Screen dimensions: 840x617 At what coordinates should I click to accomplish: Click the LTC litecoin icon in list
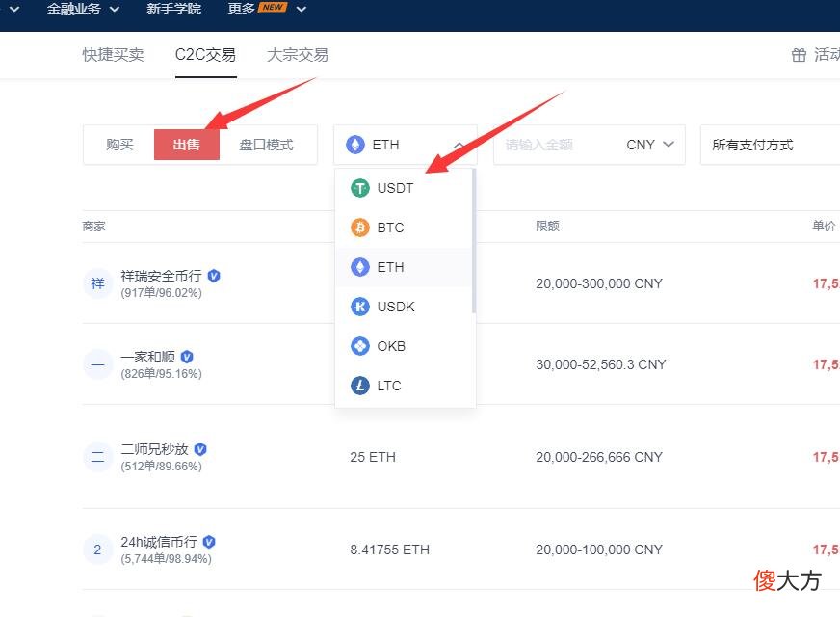360,386
